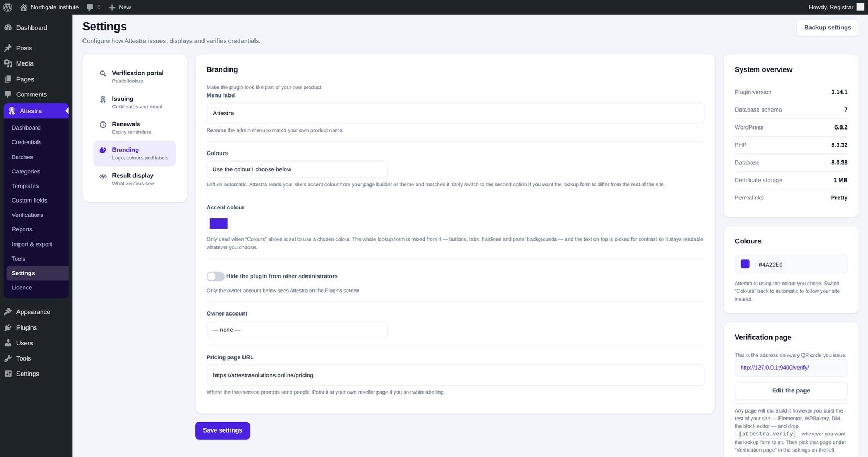Open the comments bubble icon in admin bar
Viewport: 868px width, 457px height.
90,7
